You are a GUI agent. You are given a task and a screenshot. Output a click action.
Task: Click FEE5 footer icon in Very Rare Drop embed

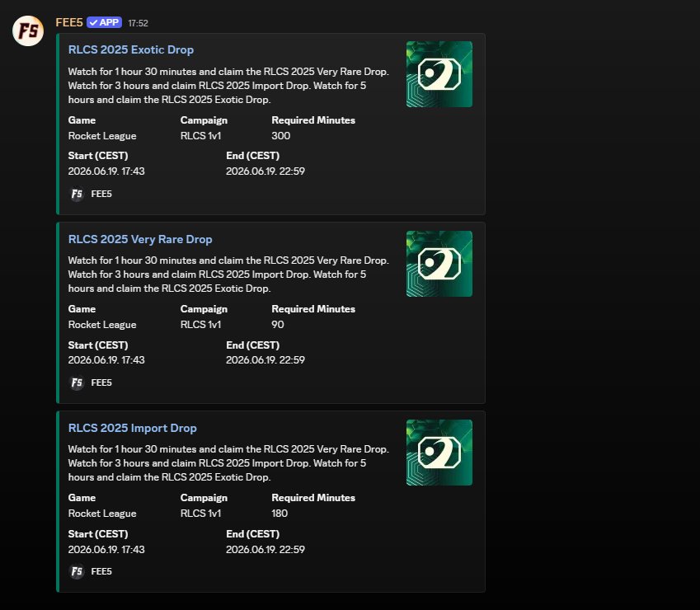tap(77, 382)
